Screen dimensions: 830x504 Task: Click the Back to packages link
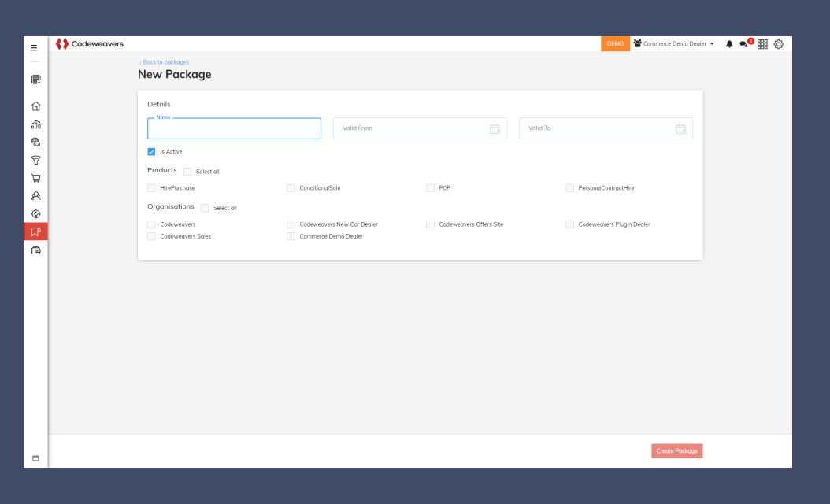pos(164,62)
